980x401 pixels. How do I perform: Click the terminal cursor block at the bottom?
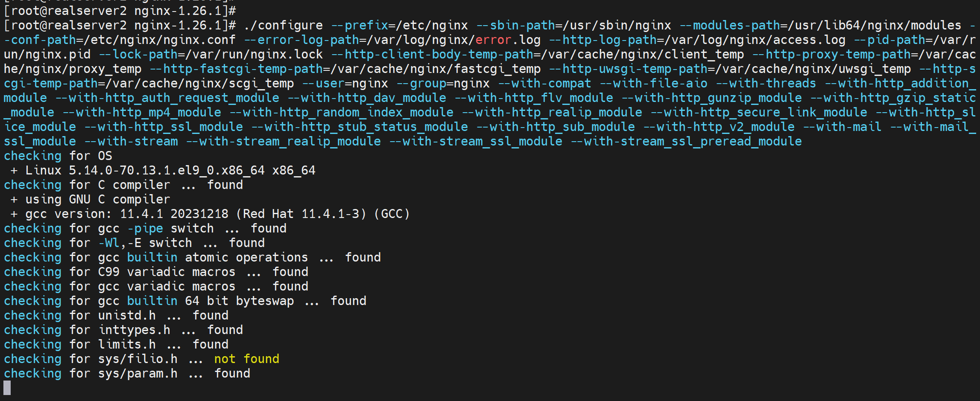7,388
